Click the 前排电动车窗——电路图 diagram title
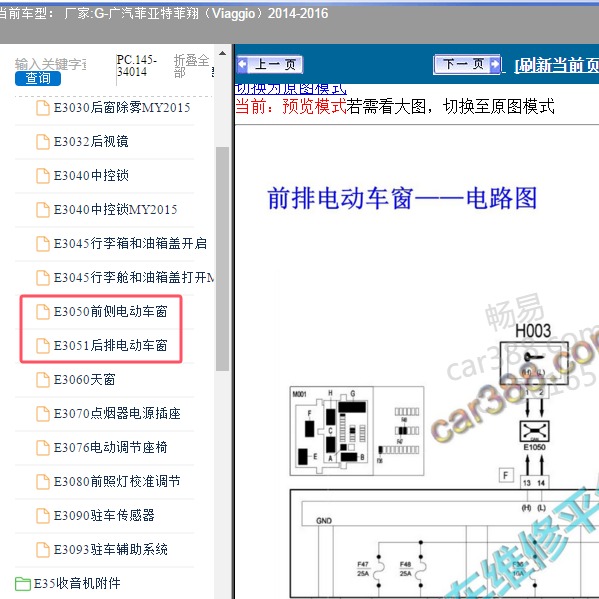Screen dimensions: 599x599 (x=402, y=198)
